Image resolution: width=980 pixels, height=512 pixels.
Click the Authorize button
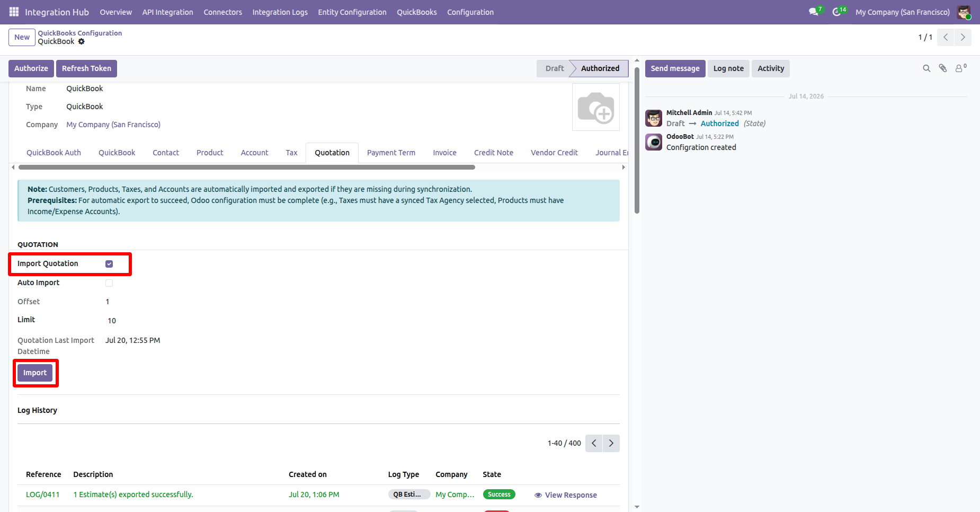(x=31, y=68)
